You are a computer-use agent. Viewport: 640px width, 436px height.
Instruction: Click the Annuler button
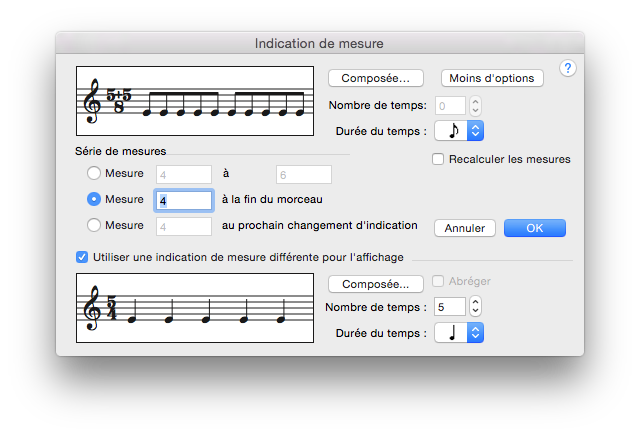[x=465, y=228]
